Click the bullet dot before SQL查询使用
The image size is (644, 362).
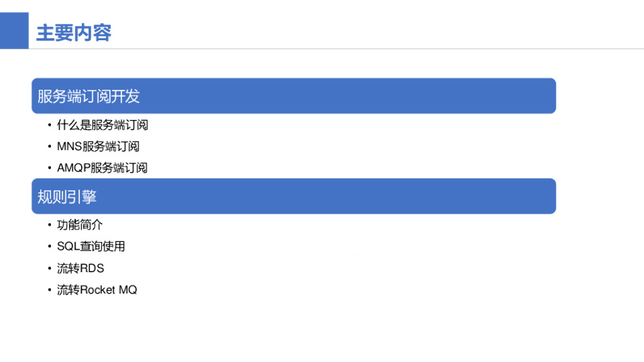(x=49, y=246)
